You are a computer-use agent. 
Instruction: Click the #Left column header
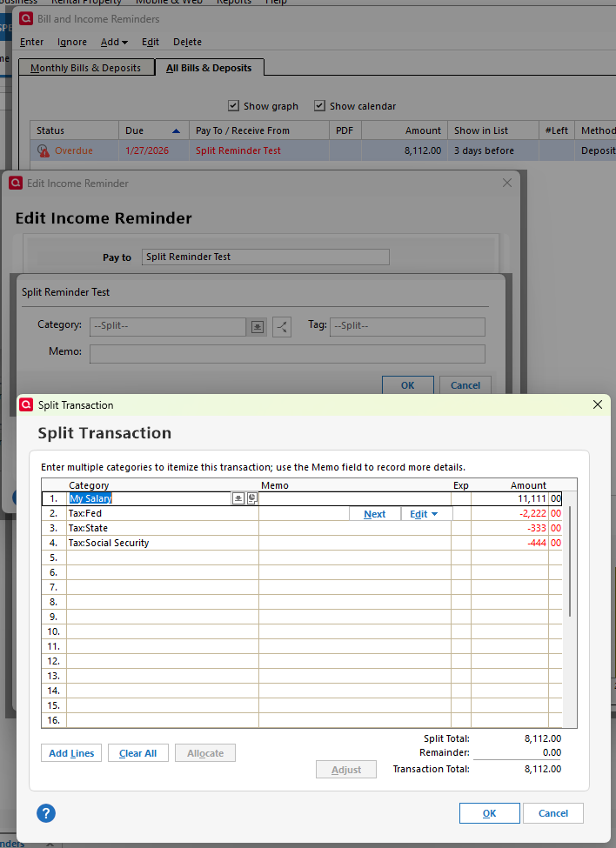point(557,130)
